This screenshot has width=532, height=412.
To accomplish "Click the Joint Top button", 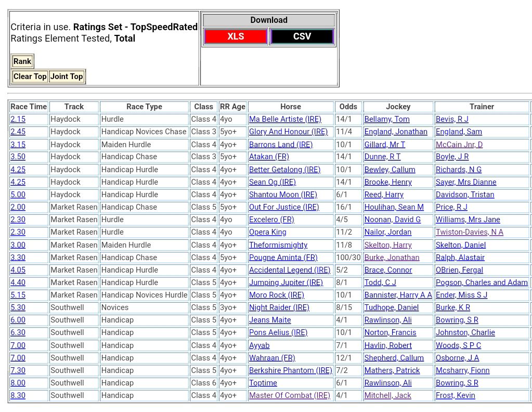I will point(67,76).
